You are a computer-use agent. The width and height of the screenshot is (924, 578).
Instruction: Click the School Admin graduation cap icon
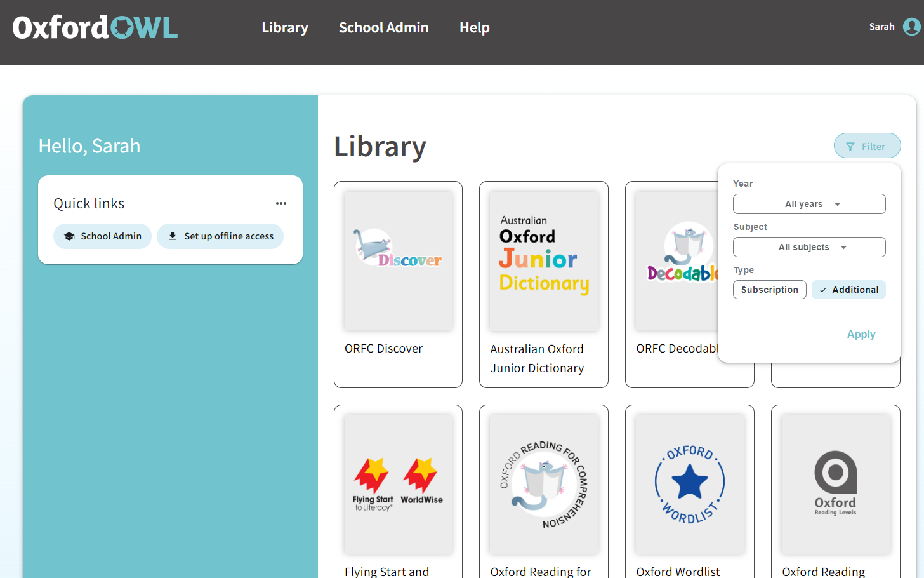[69, 236]
